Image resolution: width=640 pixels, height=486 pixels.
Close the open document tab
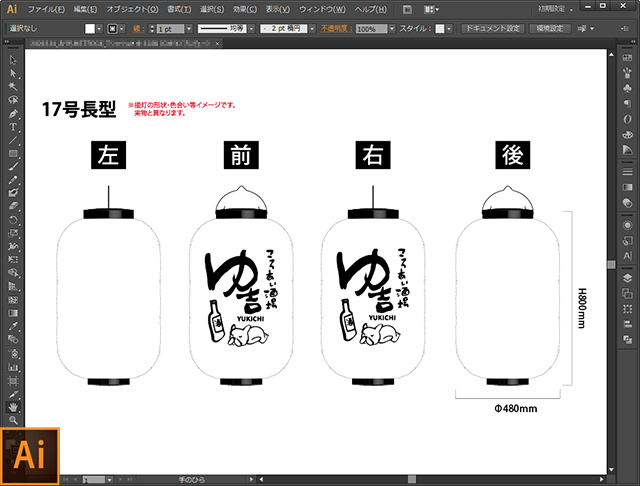(x=218, y=43)
